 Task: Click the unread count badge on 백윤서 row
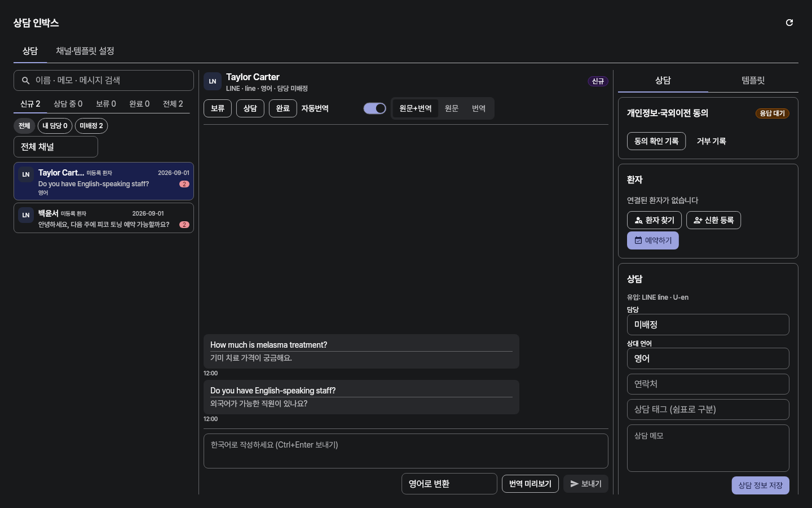point(184,225)
